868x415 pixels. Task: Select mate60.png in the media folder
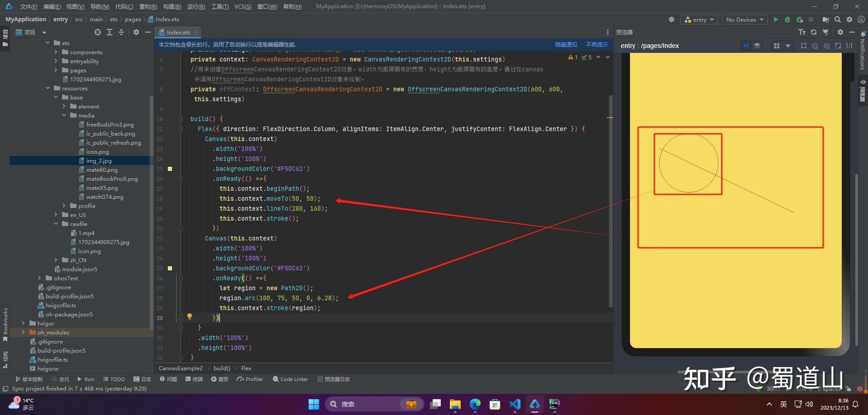click(x=102, y=170)
